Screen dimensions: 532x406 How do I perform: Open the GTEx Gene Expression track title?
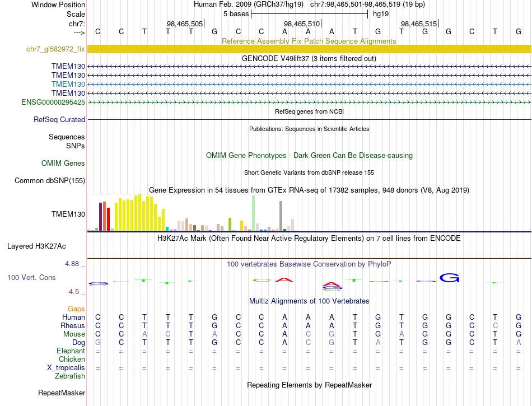click(x=309, y=190)
